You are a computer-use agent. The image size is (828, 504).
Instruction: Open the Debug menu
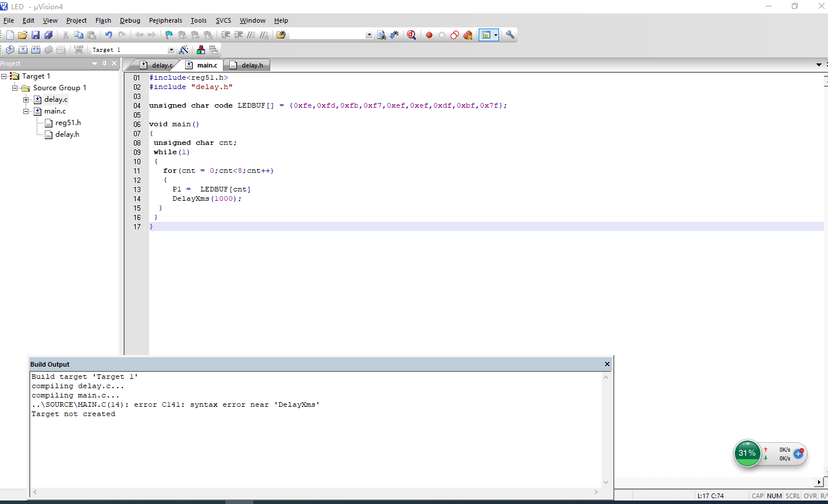tap(130, 20)
